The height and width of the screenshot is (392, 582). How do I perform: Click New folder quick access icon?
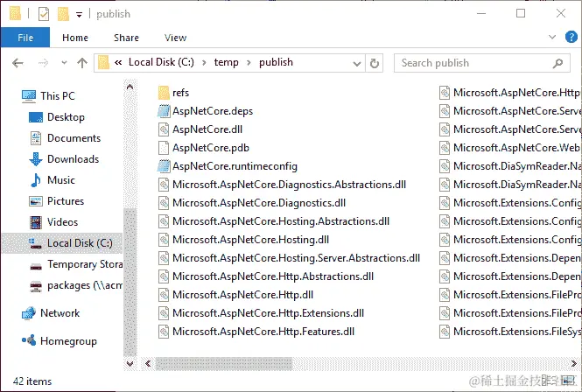tap(63, 14)
